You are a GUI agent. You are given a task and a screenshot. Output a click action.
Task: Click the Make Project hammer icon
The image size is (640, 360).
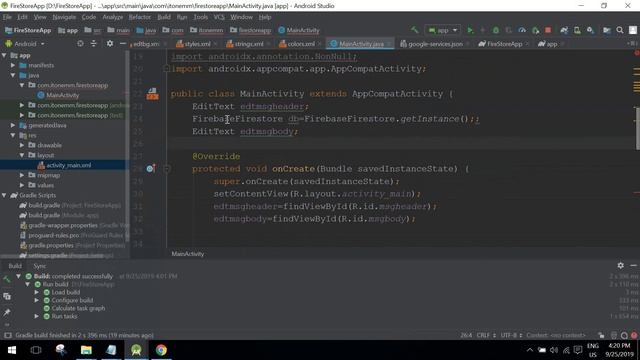415,30
